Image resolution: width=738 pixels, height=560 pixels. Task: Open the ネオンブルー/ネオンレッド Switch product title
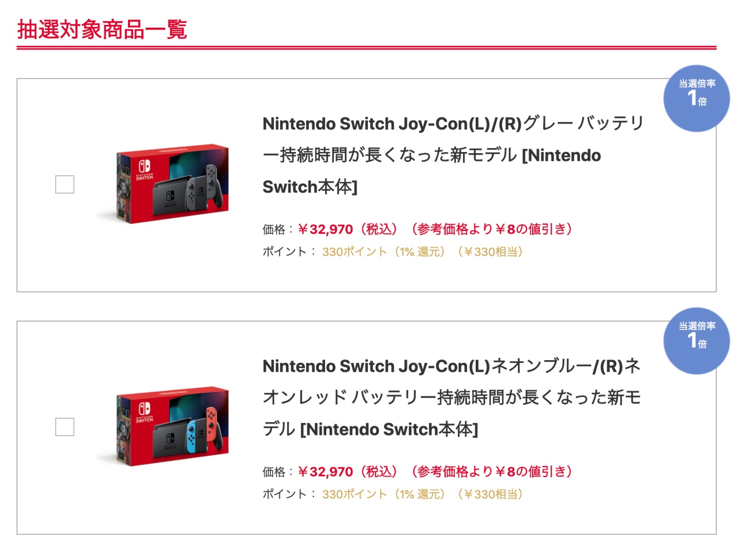point(452,398)
